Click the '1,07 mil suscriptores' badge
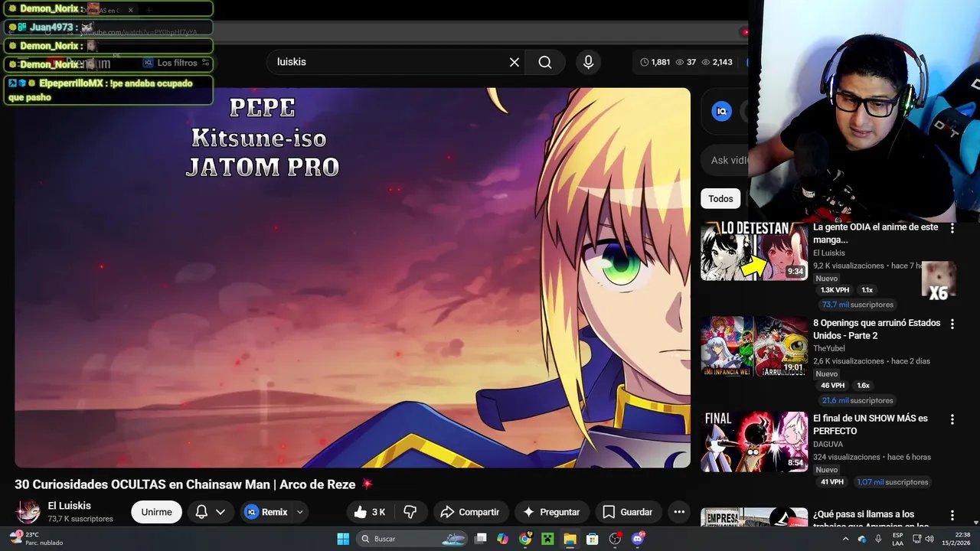The height and width of the screenshot is (551, 980). click(893, 482)
